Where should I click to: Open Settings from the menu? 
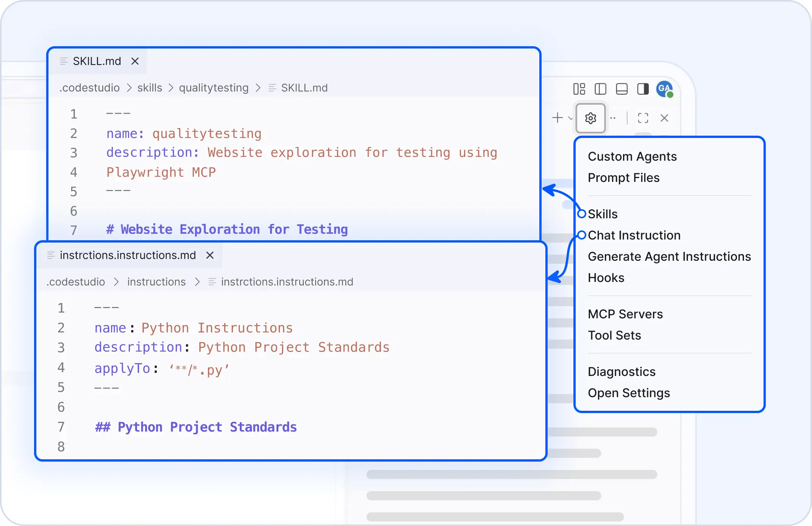pos(629,393)
